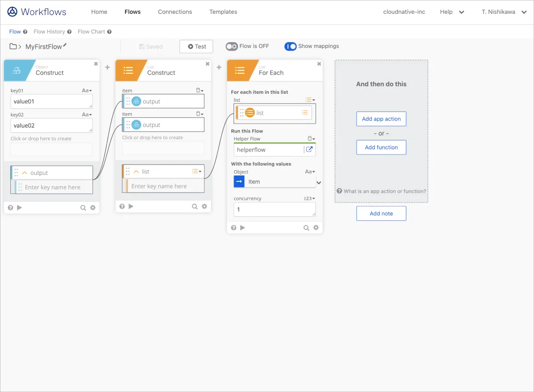Run the List Construct card test
This screenshot has width=534, height=392.
pos(131,206)
